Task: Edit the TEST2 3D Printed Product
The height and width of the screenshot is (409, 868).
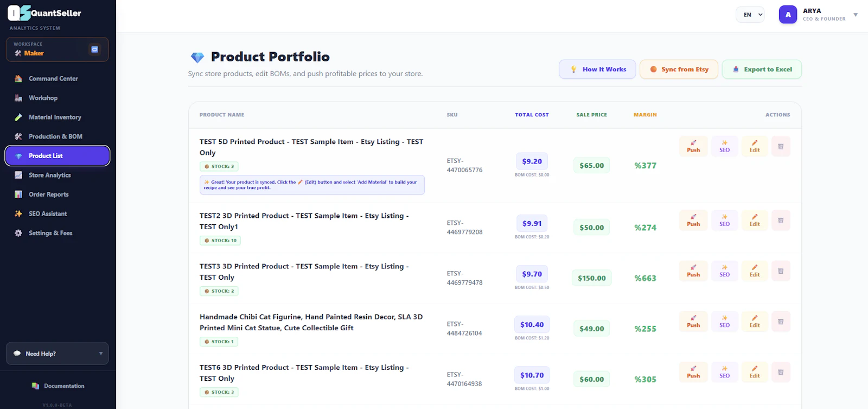Action: (x=755, y=220)
